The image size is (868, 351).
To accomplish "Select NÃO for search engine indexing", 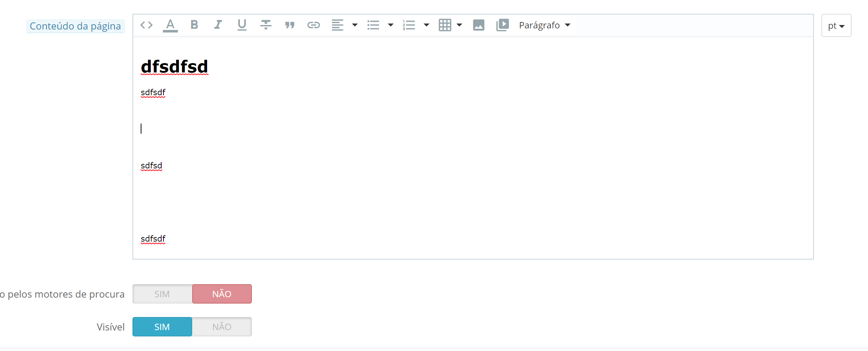I will tap(222, 294).
